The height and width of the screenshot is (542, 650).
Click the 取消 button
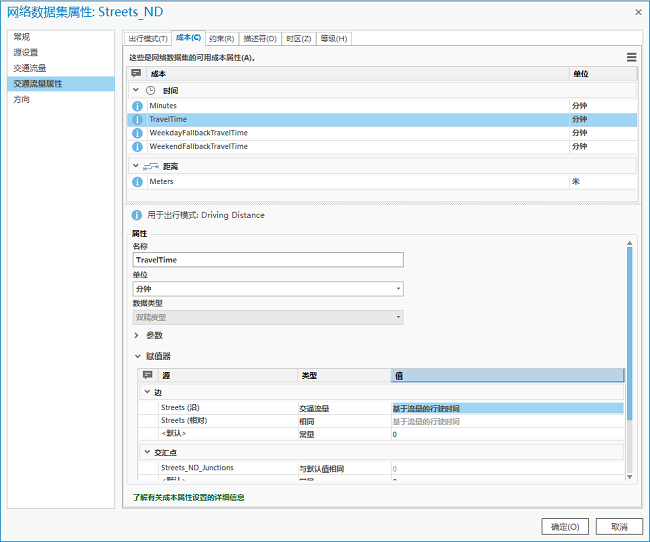coord(619,526)
